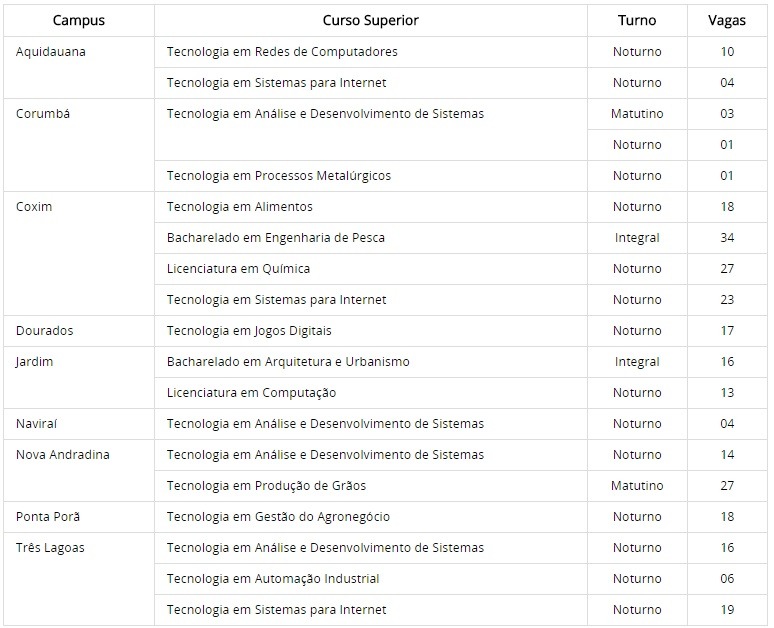This screenshot has width=774, height=628.
Task: Select Bacharelado em Engenharia de Pesca
Action: tap(276, 238)
